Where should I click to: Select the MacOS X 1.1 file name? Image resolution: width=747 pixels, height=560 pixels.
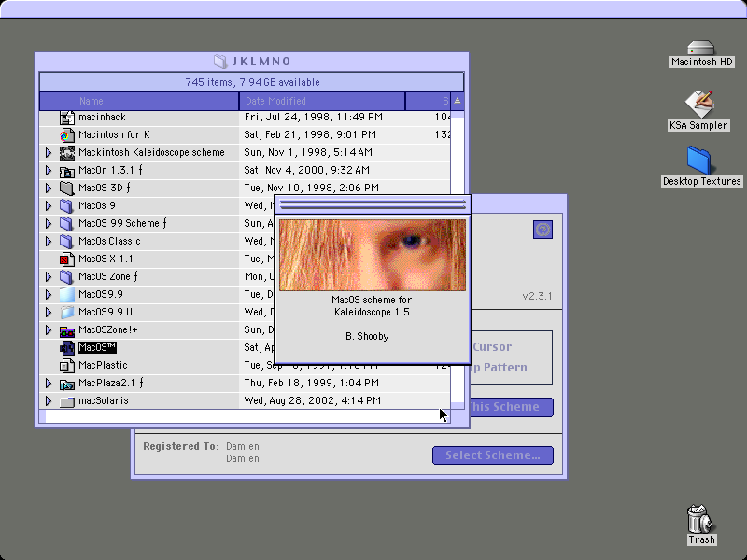tap(106, 259)
